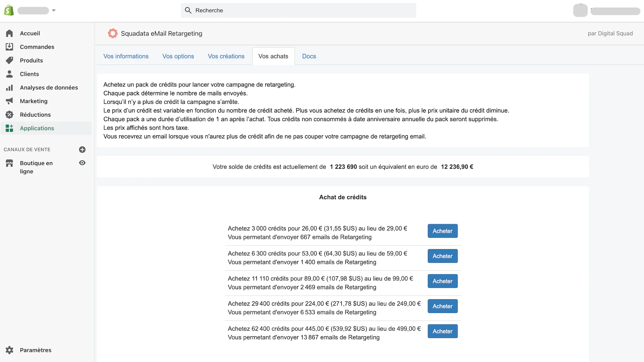Click the Boutique en ligne store icon
The height and width of the screenshot is (362, 644).
click(9, 163)
